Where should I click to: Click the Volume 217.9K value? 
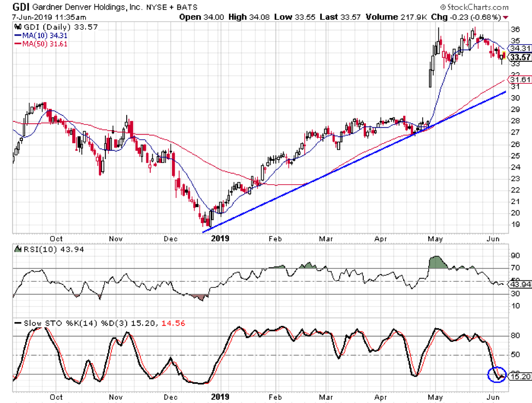(396, 17)
